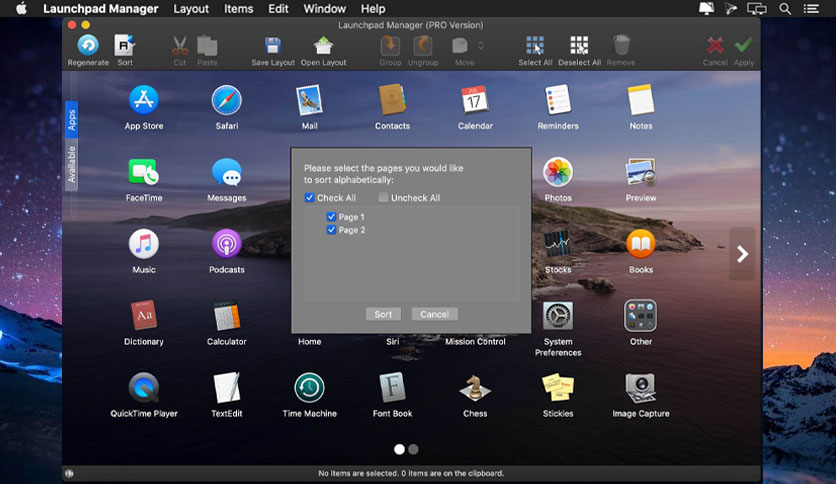
Task: Open the Launchpad Manager application menu
Action: (100, 9)
